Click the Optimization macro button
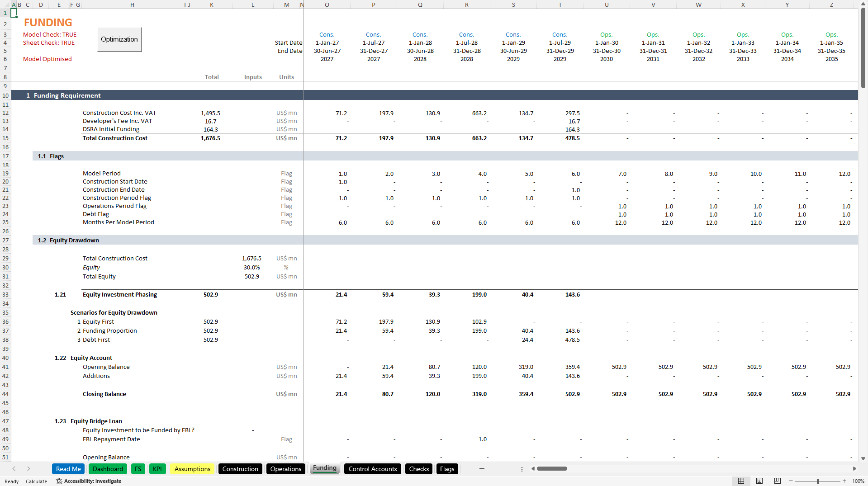The width and height of the screenshot is (868, 486). coord(119,39)
